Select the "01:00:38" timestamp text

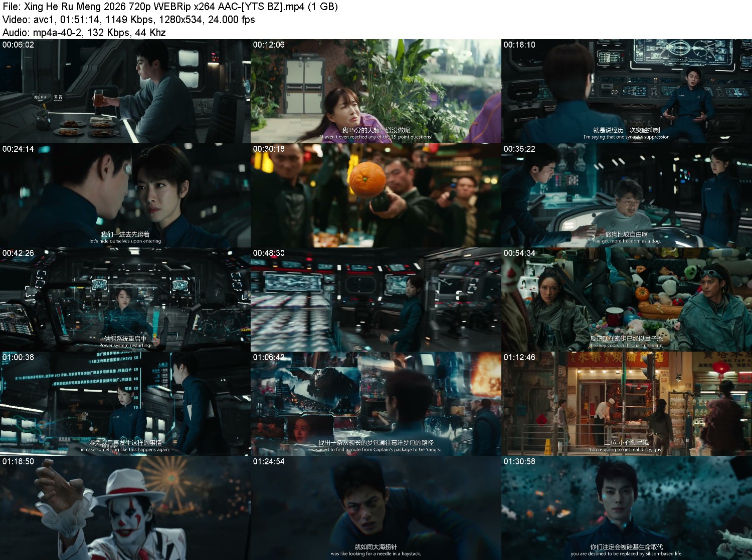point(18,357)
